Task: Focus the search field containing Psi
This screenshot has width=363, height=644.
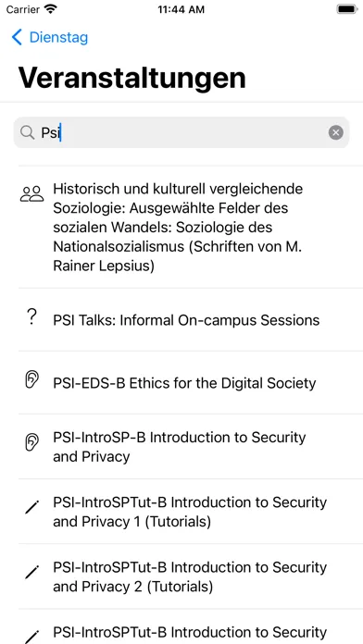Action: 181,132
